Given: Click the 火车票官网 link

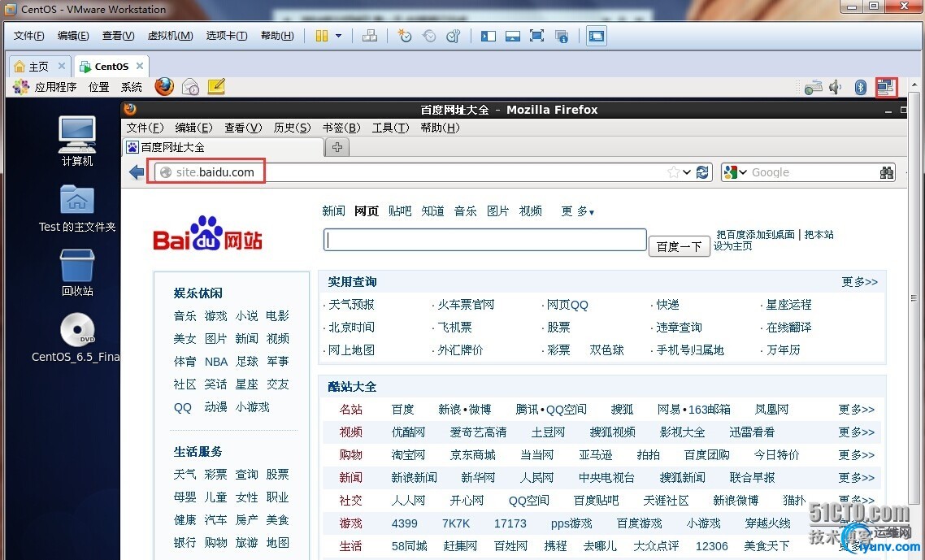Looking at the screenshot, I should coord(466,305).
